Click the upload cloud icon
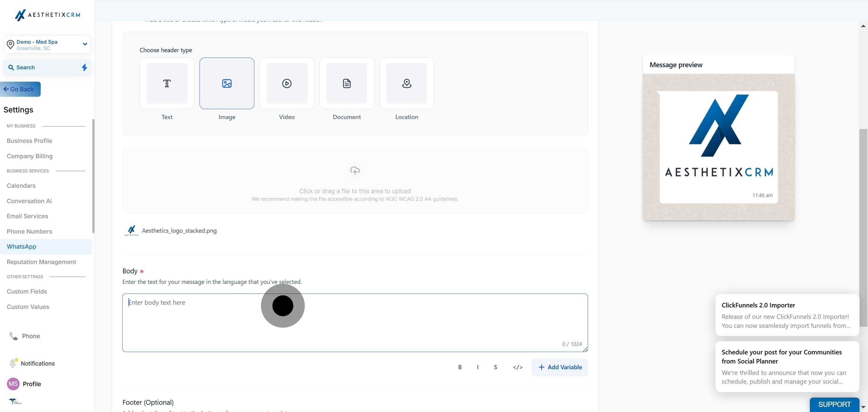The height and width of the screenshot is (412, 868). 355,171
